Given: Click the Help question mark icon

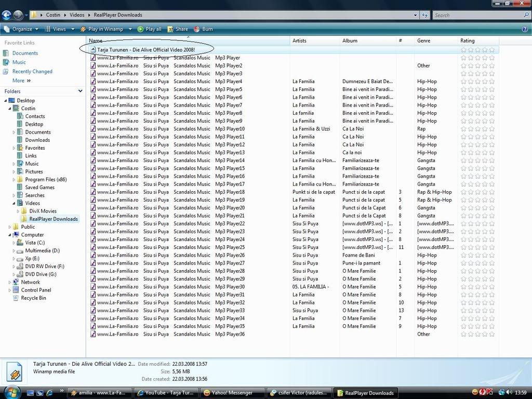Looking at the screenshot, I should 525,29.
